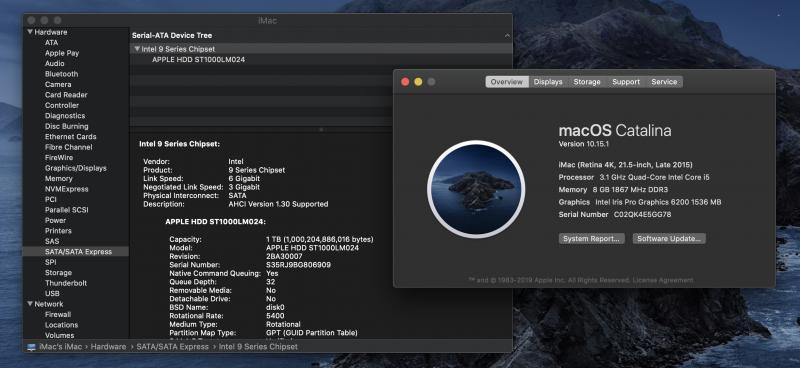Close the About This Mac window

pyautogui.click(x=405, y=82)
